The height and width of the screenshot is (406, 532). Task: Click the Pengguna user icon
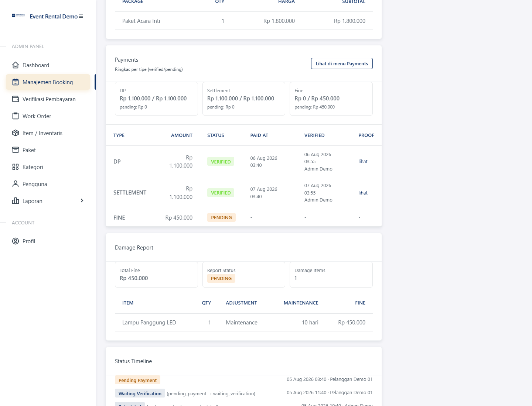click(x=16, y=184)
